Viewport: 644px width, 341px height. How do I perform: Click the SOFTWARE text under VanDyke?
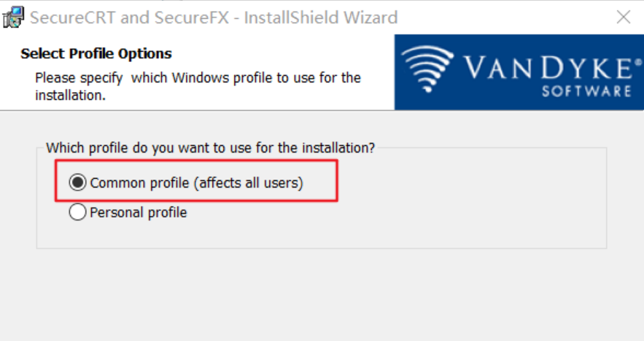tap(586, 91)
